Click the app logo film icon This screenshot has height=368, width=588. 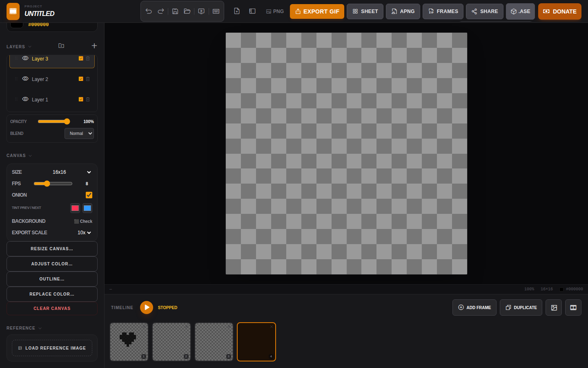pyautogui.click(x=13, y=11)
